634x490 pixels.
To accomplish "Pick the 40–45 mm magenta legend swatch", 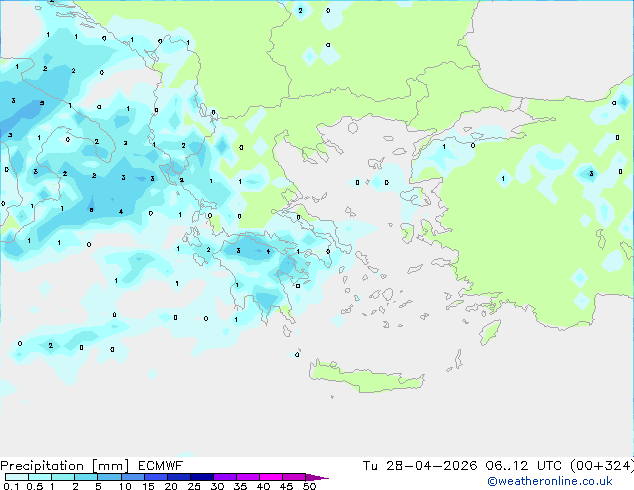I will [271, 477].
